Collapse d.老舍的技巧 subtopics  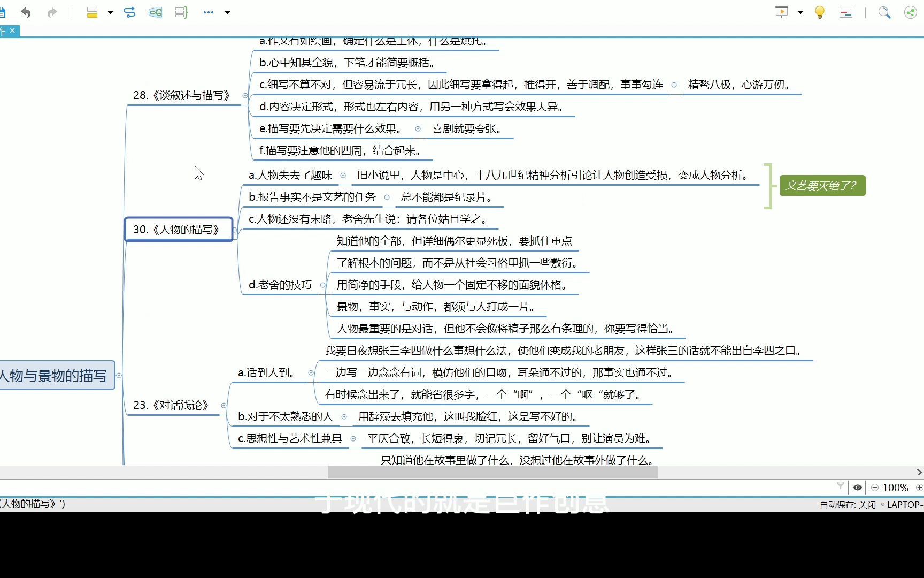pyautogui.click(x=322, y=285)
